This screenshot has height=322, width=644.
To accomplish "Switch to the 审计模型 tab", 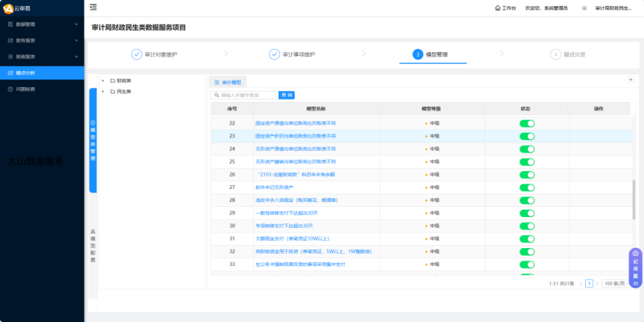I will 228,82.
